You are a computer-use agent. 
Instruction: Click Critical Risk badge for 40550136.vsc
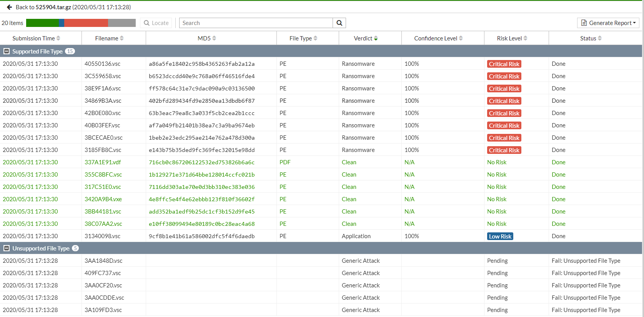pos(504,64)
